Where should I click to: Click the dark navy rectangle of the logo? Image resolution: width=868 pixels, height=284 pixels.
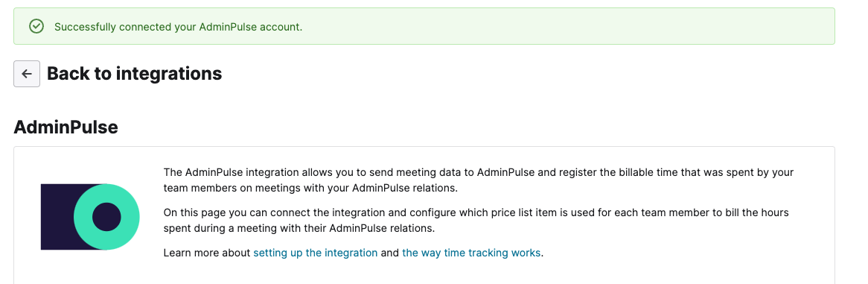tap(57, 216)
